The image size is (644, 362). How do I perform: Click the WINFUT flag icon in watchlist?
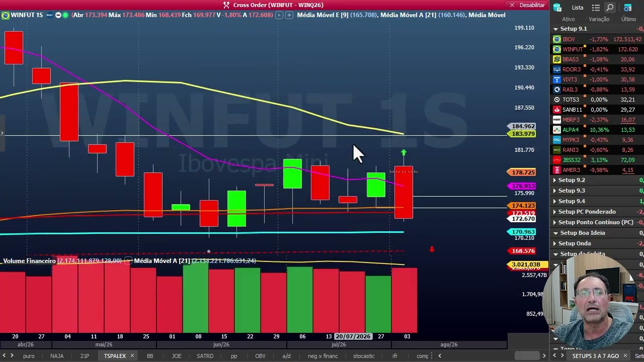click(x=556, y=49)
